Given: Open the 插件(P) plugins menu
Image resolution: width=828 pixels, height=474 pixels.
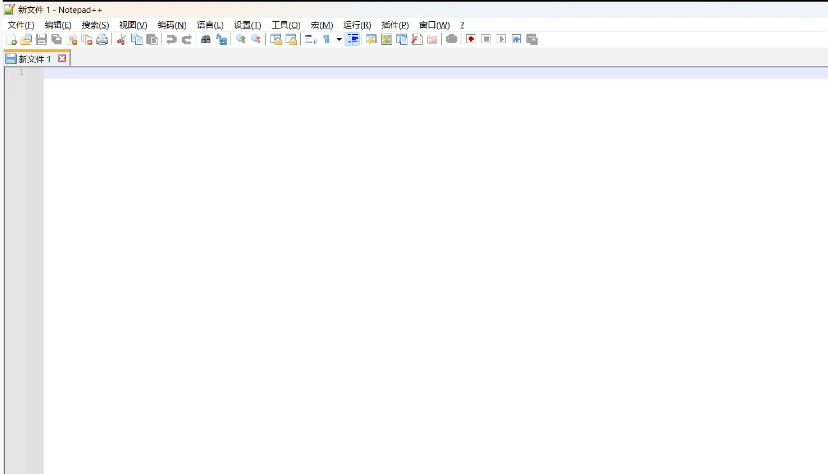Looking at the screenshot, I should click(x=395, y=24).
